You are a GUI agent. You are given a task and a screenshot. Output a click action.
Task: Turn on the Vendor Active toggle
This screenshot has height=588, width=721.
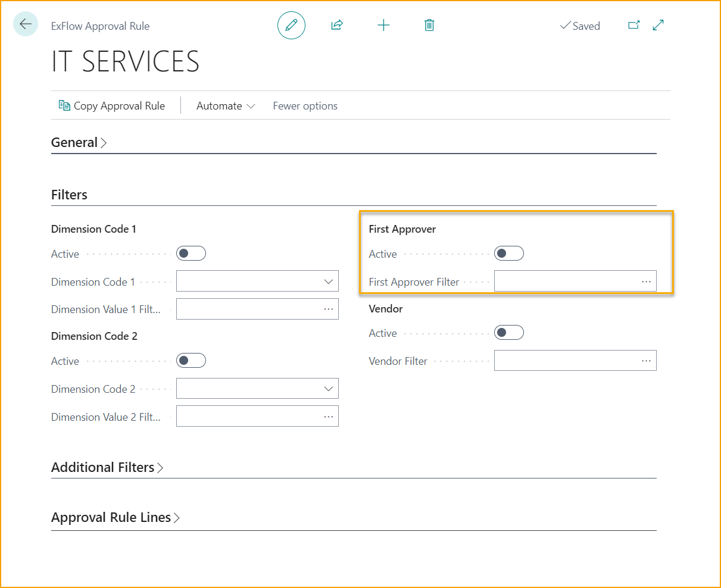(x=509, y=333)
